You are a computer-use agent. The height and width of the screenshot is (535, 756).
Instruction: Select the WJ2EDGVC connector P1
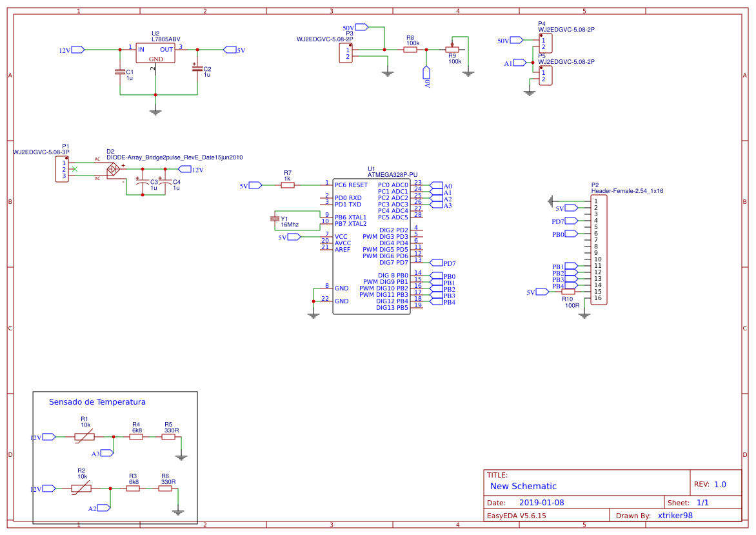tap(61, 169)
